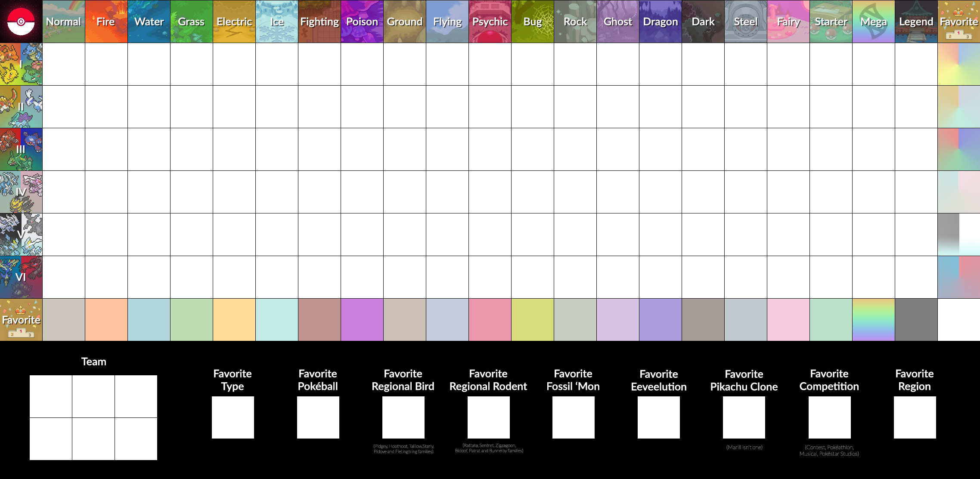Select the Mega category header tile
The height and width of the screenshot is (479, 980).
pyautogui.click(x=874, y=22)
